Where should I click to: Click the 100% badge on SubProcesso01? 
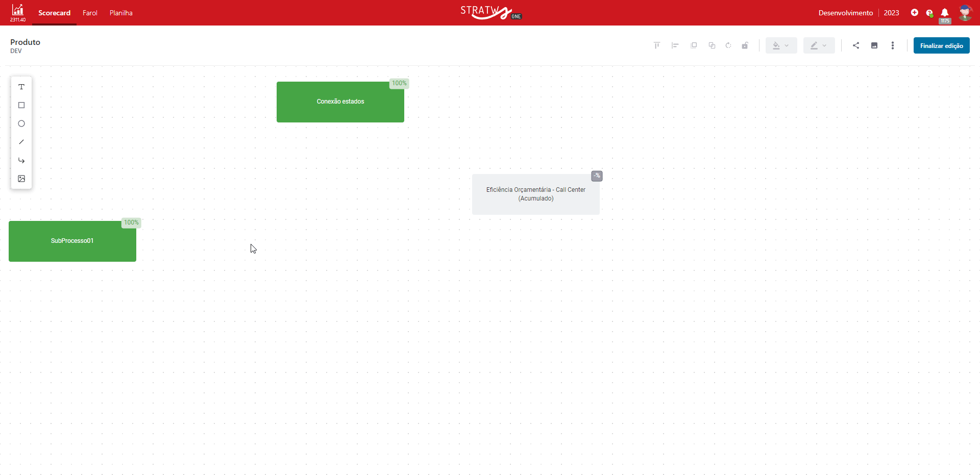tap(131, 222)
